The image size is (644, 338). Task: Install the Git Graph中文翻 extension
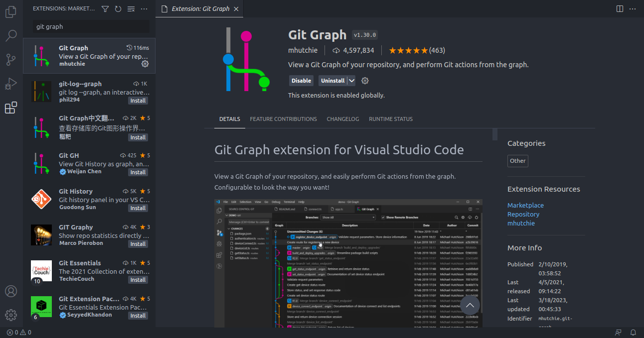pyautogui.click(x=138, y=137)
